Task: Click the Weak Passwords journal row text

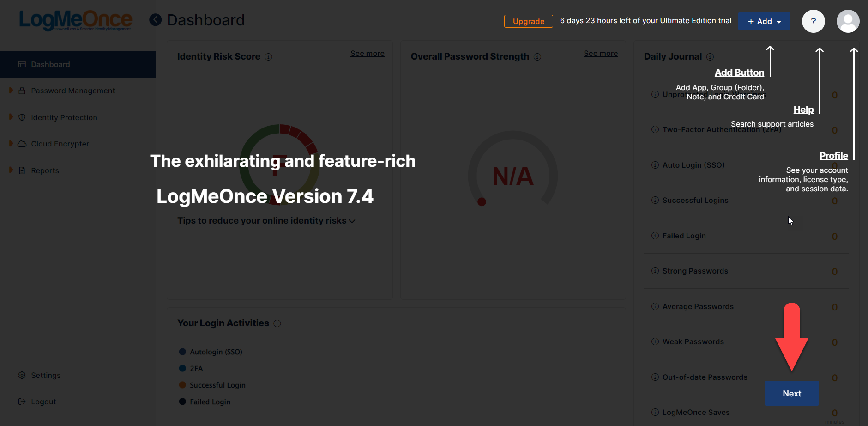Action: click(x=693, y=341)
